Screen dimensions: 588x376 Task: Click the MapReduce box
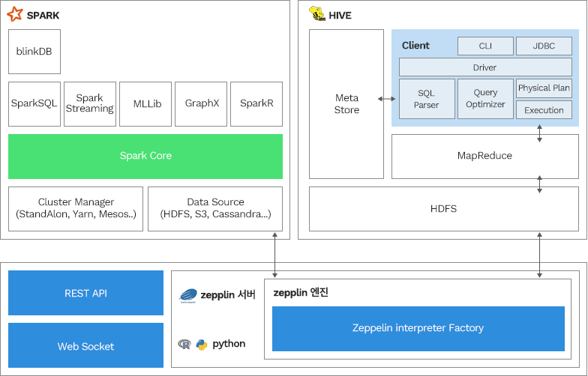pos(485,157)
